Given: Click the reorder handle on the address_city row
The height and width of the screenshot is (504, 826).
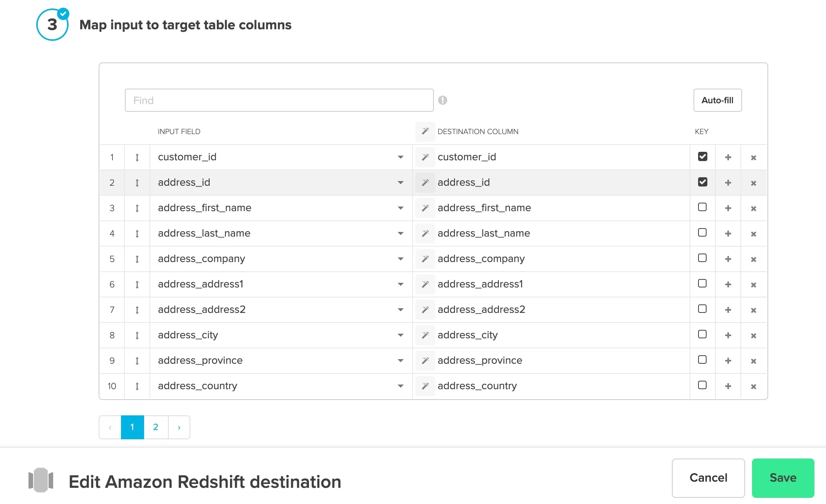Looking at the screenshot, I should 137,335.
